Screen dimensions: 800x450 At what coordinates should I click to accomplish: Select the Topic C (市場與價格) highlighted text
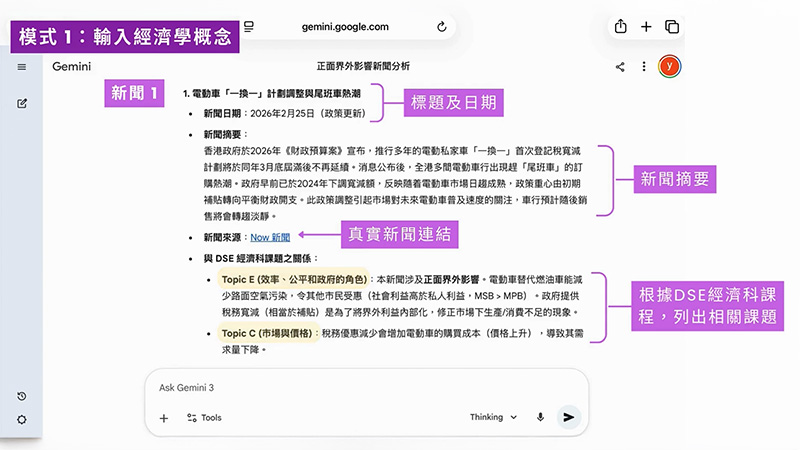pyautogui.click(x=269, y=333)
